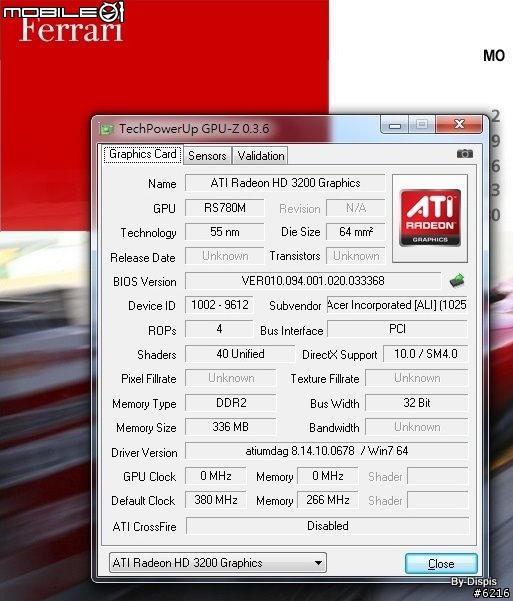This screenshot has height=601, width=513.
Task: Click the Shaders field 40 Unified
Action: tap(240, 354)
